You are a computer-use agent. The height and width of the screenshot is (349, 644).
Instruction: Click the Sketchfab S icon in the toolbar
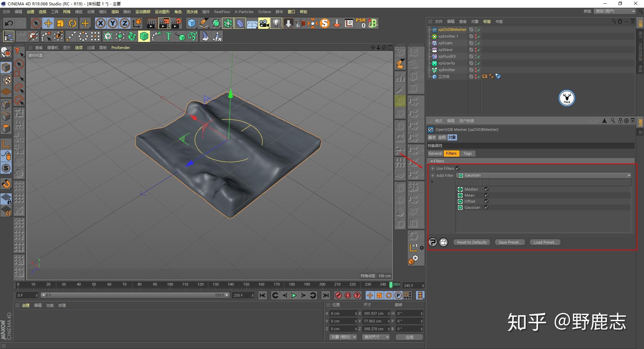[324, 23]
